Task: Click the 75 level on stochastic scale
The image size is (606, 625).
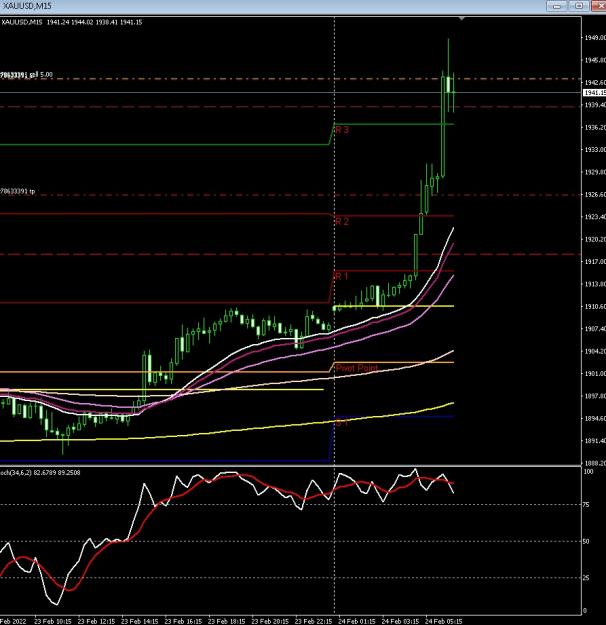Action: point(586,505)
